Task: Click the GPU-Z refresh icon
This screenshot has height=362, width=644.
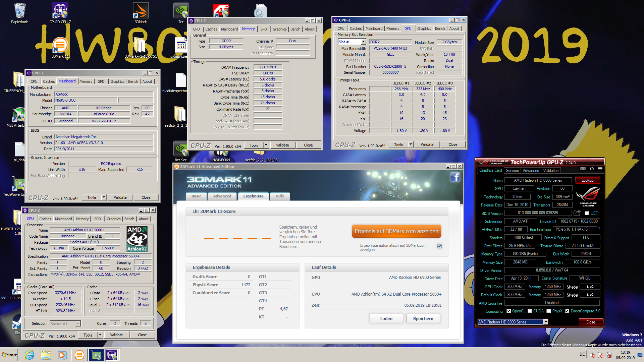Action: [592, 169]
